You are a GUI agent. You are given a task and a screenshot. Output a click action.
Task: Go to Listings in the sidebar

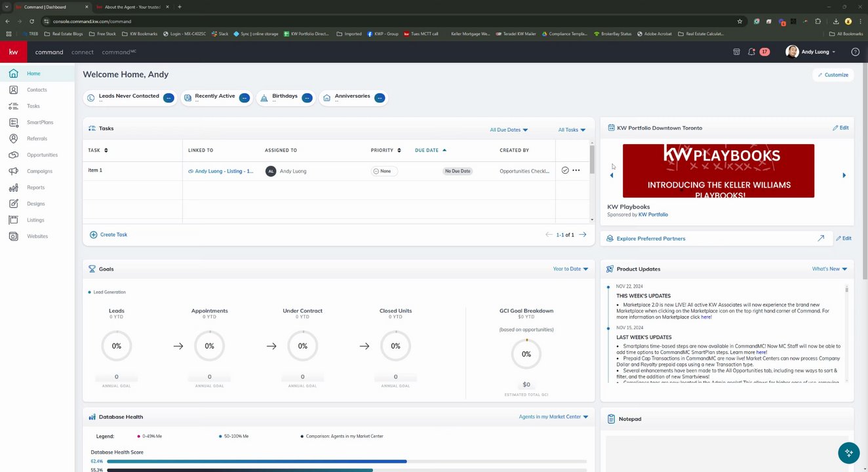pos(36,220)
